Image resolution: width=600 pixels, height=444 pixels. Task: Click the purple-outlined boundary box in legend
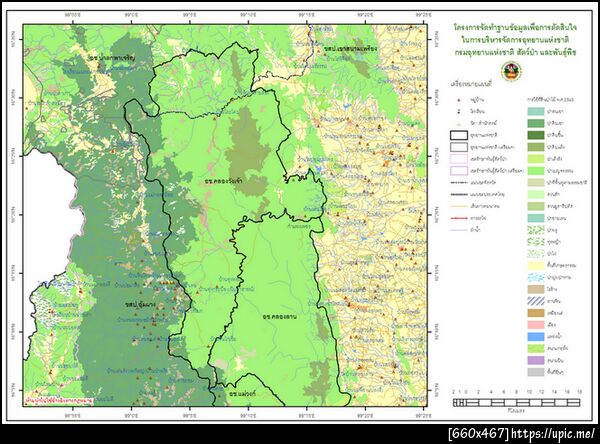[459, 171]
